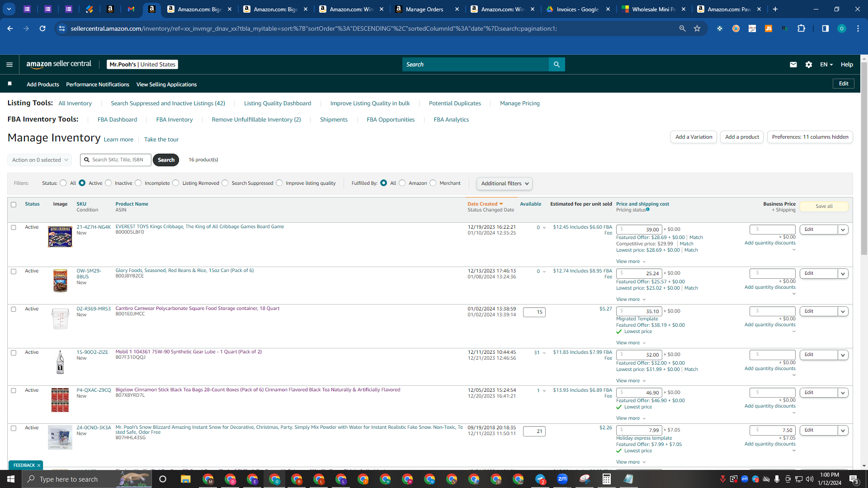Expand 'View more' for the Cambro Camwear row

631,343
